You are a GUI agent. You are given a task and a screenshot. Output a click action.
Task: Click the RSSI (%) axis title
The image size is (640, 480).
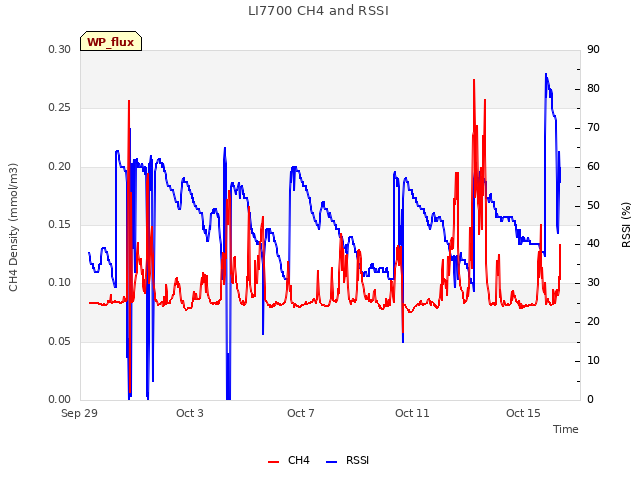(x=626, y=225)
